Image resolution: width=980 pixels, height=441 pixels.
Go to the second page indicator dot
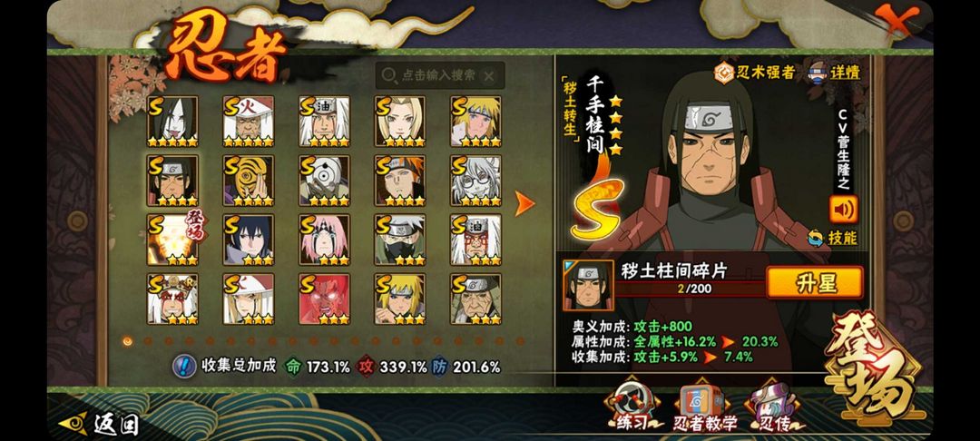(148, 341)
